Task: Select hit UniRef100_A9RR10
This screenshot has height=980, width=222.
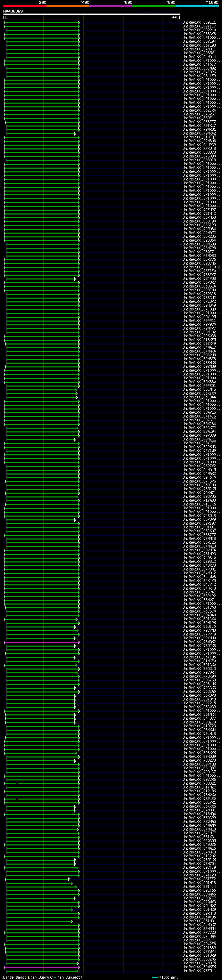Action: click(199, 30)
